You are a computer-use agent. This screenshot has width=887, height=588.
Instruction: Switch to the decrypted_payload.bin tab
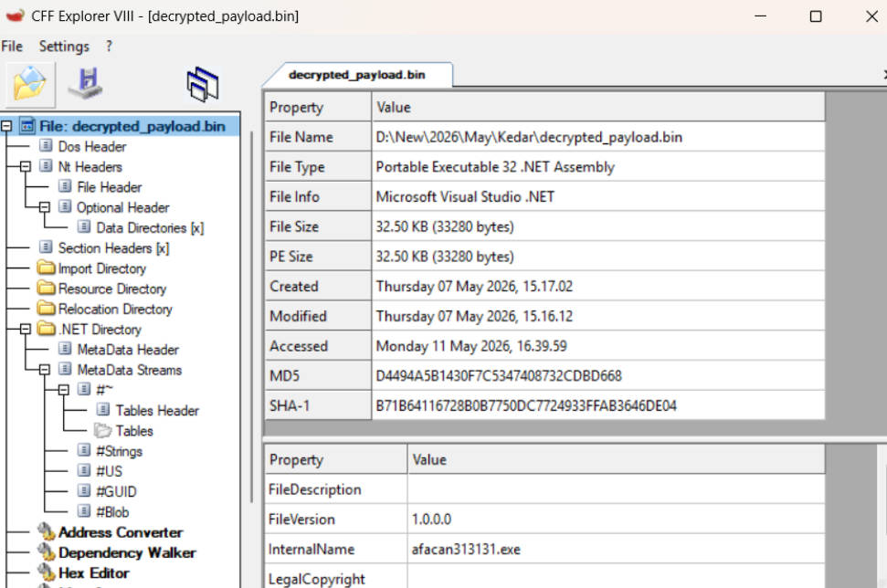coord(357,75)
